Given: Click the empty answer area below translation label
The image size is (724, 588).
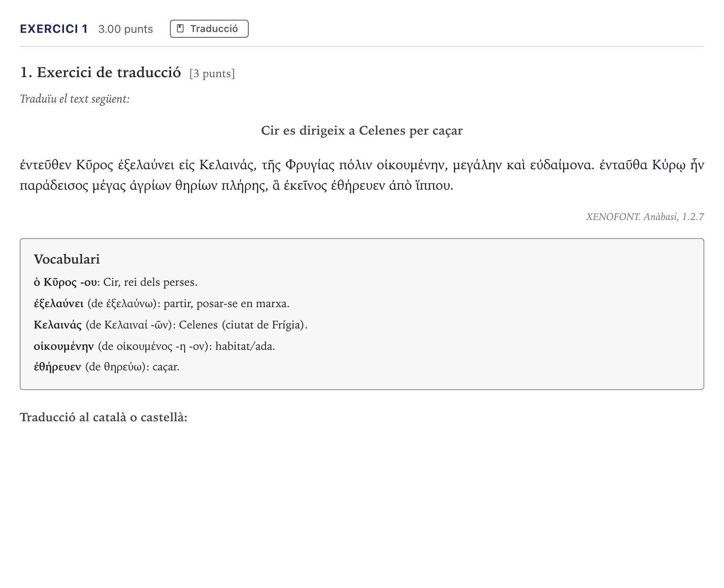Looking at the screenshot, I should point(362,493).
